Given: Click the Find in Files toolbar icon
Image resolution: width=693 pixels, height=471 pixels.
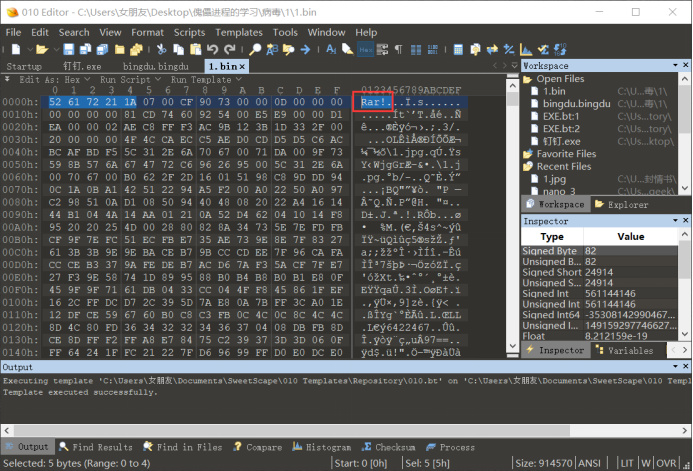Looking at the screenshot, I should point(289,49).
